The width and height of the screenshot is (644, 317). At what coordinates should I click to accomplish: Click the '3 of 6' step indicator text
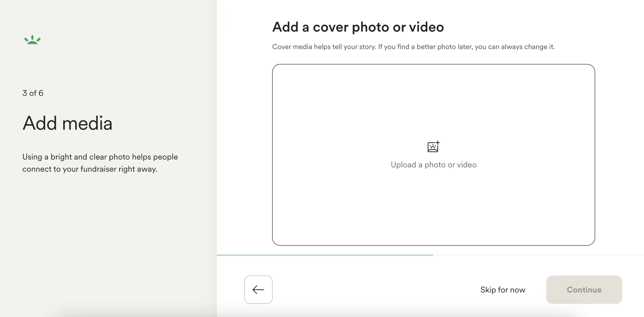(x=33, y=93)
